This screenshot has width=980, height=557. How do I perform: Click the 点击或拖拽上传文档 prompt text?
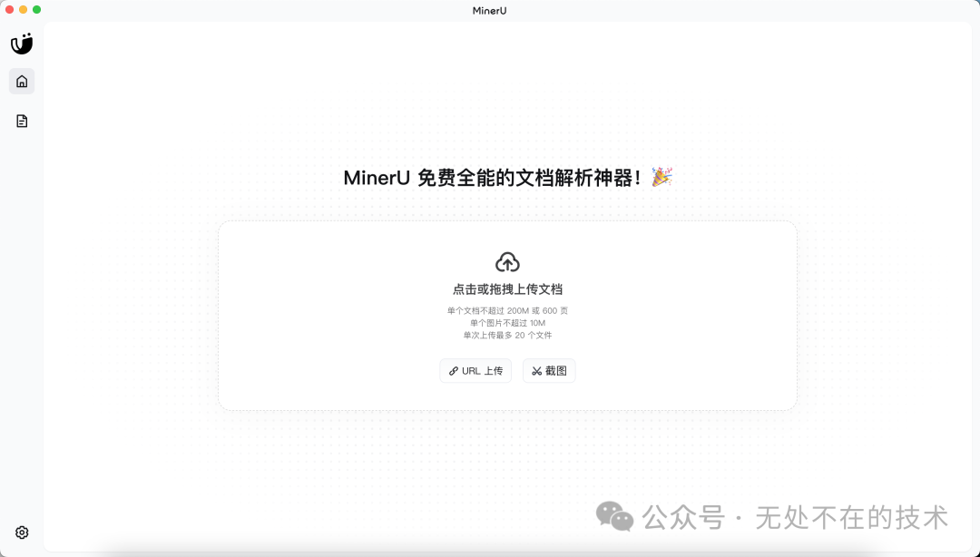507,288
